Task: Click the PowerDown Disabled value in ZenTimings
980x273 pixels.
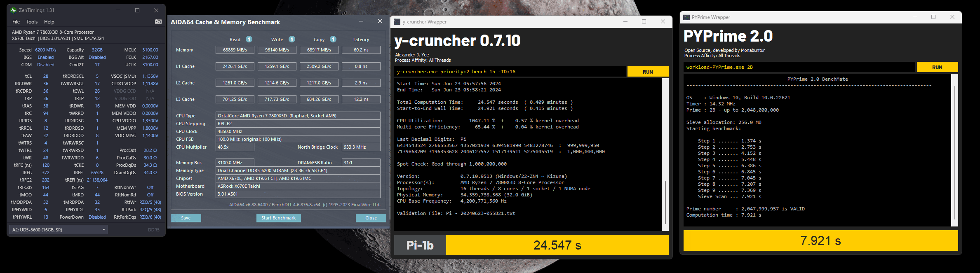Action: [97, 217]
